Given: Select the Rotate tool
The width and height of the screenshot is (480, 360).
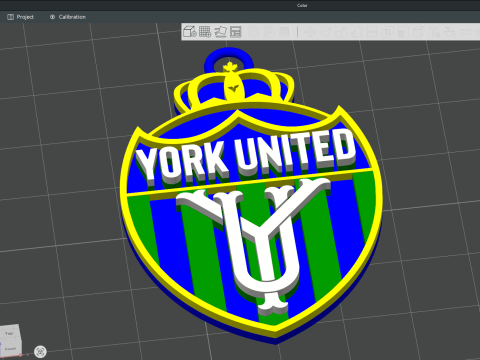Looking at the screenshot, I should [x=326, y=32].
